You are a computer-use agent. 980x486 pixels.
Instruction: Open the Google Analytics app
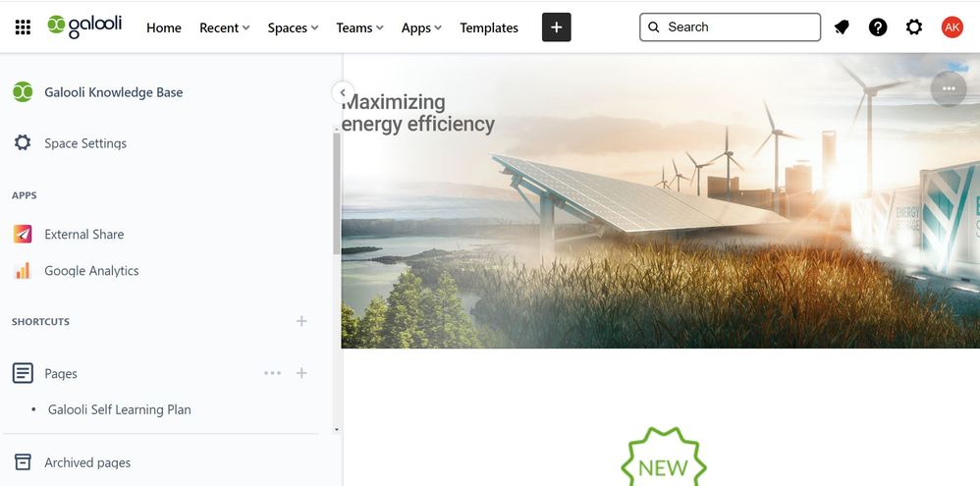pyautogui.click(x=91, y=270)
